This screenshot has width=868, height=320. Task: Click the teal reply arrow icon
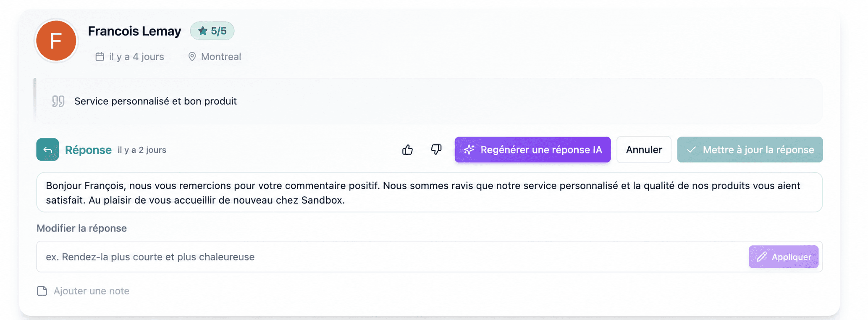pyautogui.click(x=47, y=150)
